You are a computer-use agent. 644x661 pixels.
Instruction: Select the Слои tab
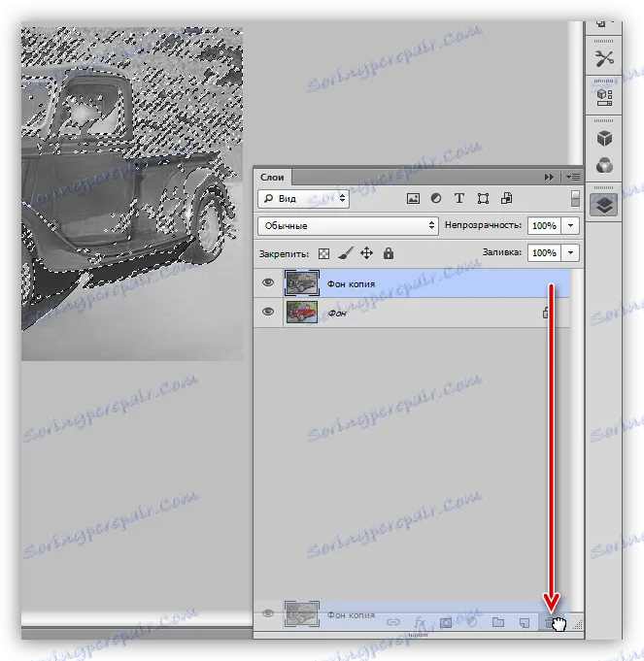point(272,178)
